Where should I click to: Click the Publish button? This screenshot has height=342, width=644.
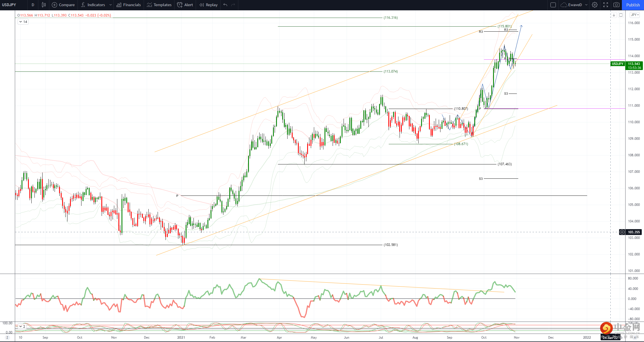click(633, 5)
